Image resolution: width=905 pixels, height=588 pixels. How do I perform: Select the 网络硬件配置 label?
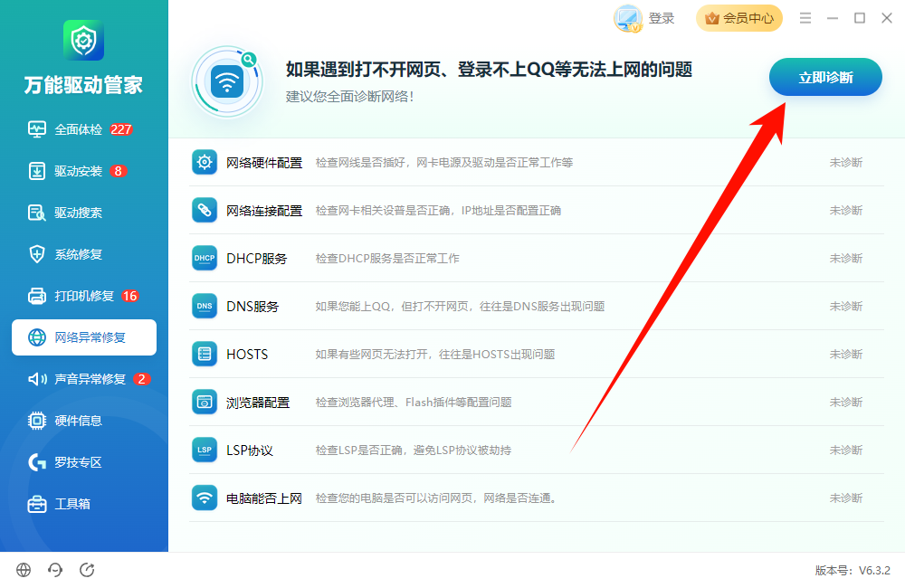tap(264, 163)
